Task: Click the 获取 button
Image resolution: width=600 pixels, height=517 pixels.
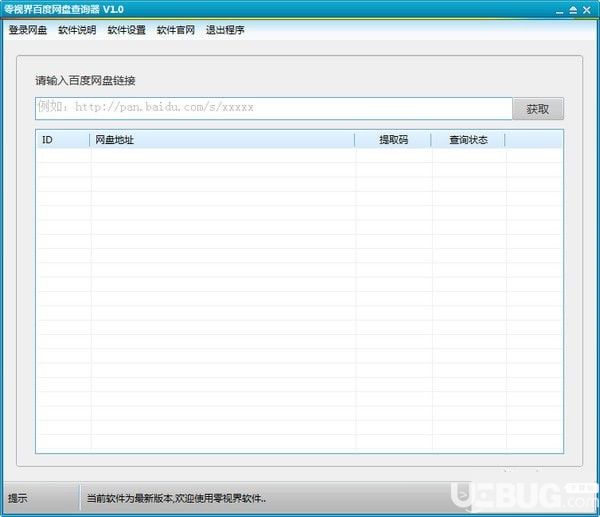Action: [x=538, y=109]
